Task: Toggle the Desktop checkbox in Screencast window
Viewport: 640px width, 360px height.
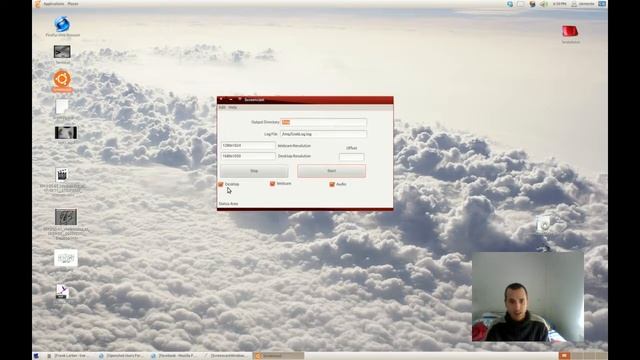Action: [x=221, y=184]
